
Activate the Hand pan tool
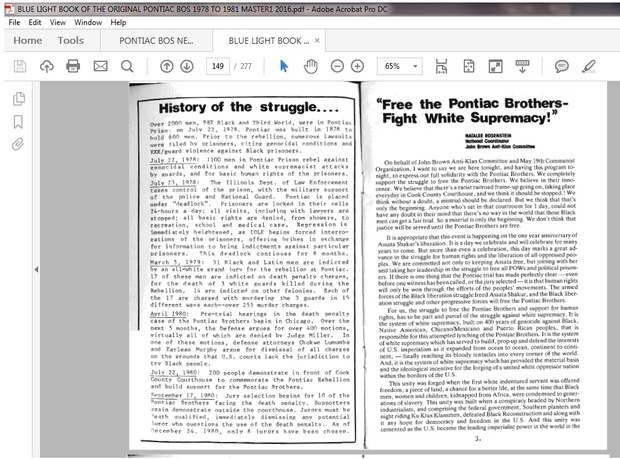coord(310,66)
